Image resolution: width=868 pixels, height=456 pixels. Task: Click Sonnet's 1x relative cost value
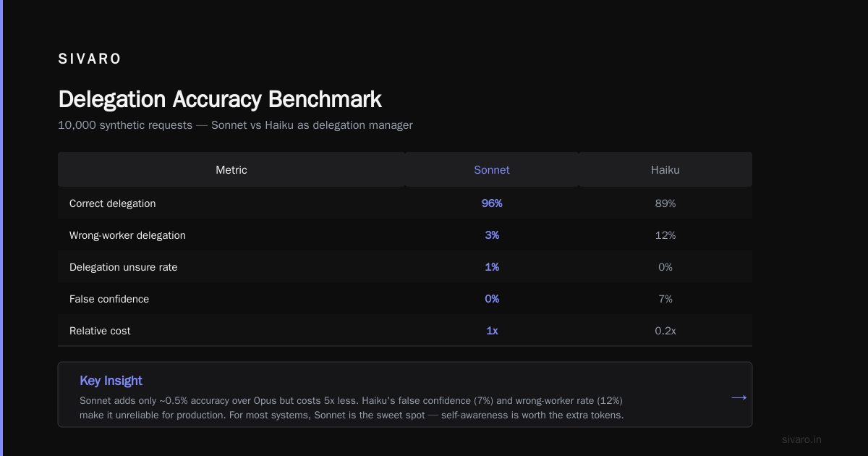coord(492,331)
